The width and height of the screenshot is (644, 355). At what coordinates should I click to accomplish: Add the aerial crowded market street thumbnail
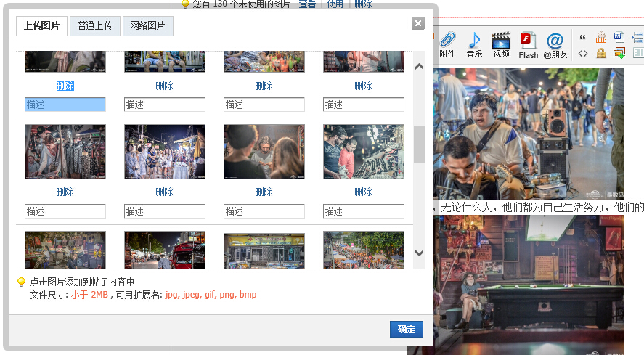point(364,250)
